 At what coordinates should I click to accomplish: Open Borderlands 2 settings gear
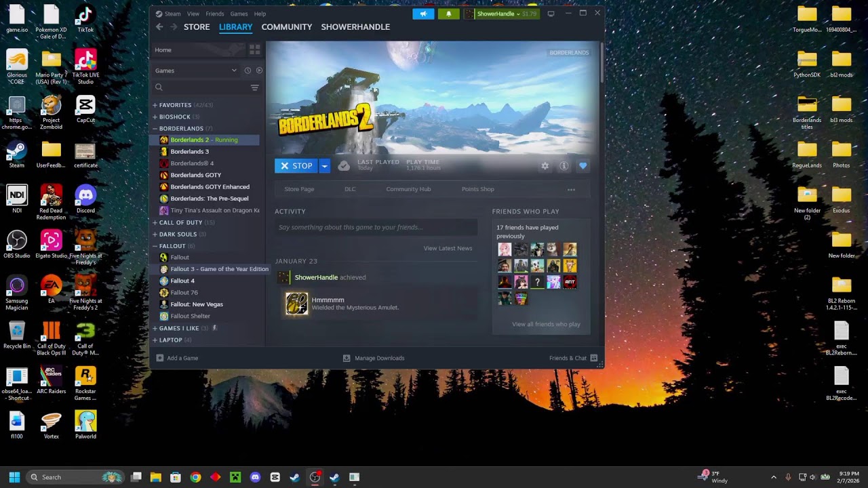pyautogui.click(x=545, y=166)
